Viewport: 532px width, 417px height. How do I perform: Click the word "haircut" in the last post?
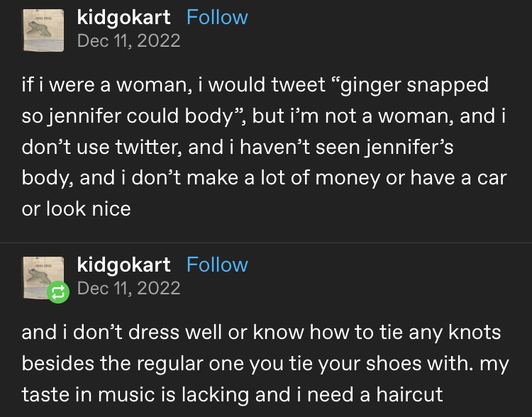tap(409, 394)
